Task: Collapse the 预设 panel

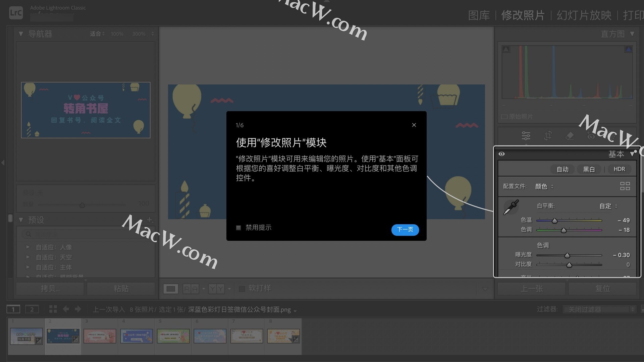Action: coord(21,220)
